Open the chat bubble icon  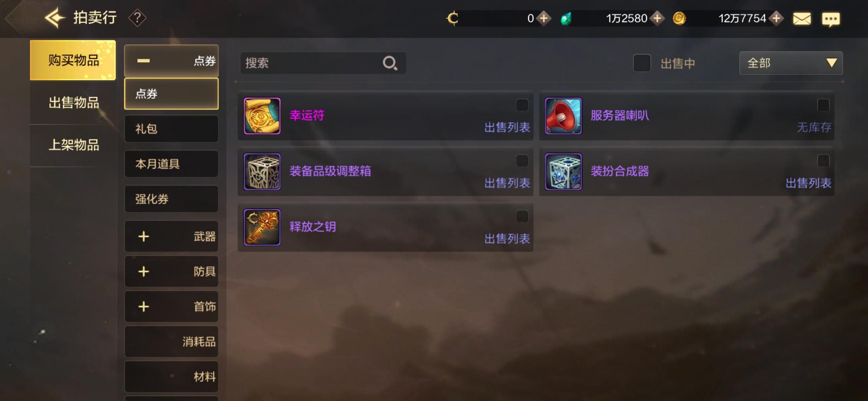coord(831,19)
